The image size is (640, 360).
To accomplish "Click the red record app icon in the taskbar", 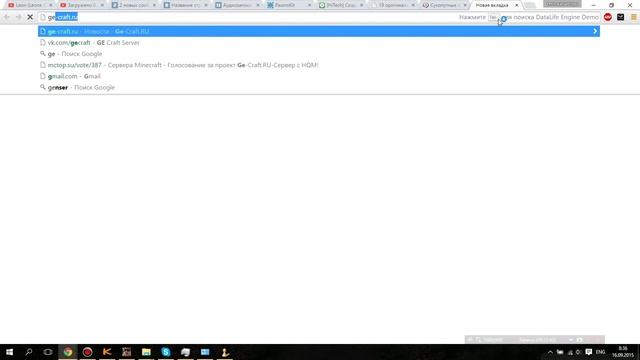I will 87,352.
